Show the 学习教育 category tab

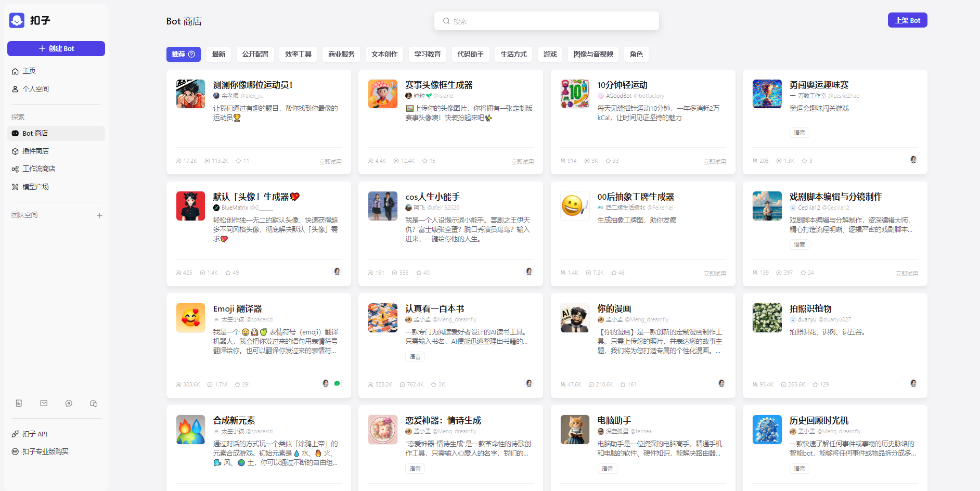(x=428, y=54)
